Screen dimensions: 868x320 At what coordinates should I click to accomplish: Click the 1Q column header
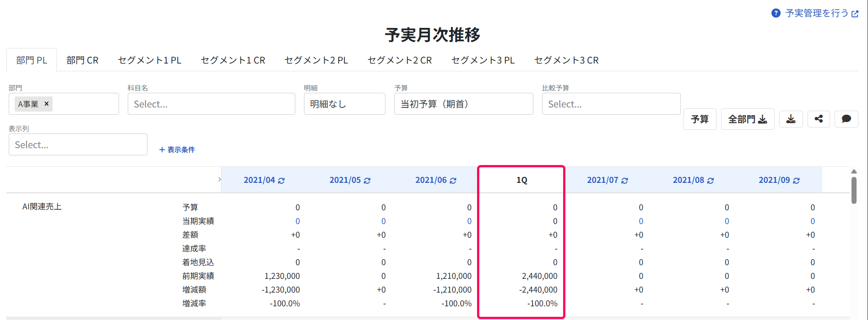[x=522, y=180]
